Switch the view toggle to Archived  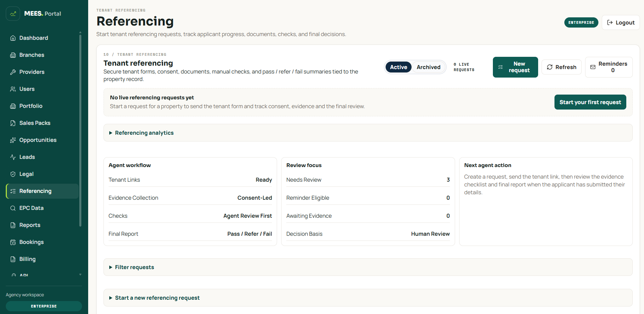pos(429,67)
